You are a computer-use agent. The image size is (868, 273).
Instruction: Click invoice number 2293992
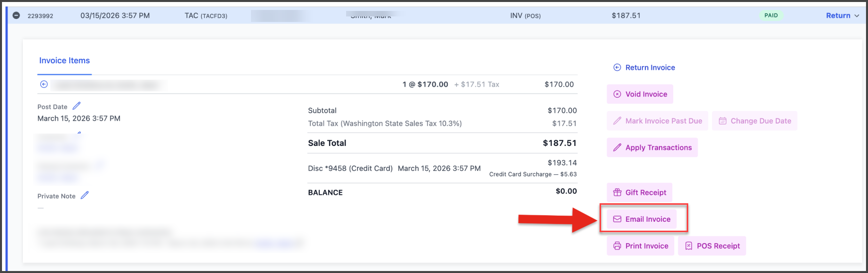tap(40, 16)
